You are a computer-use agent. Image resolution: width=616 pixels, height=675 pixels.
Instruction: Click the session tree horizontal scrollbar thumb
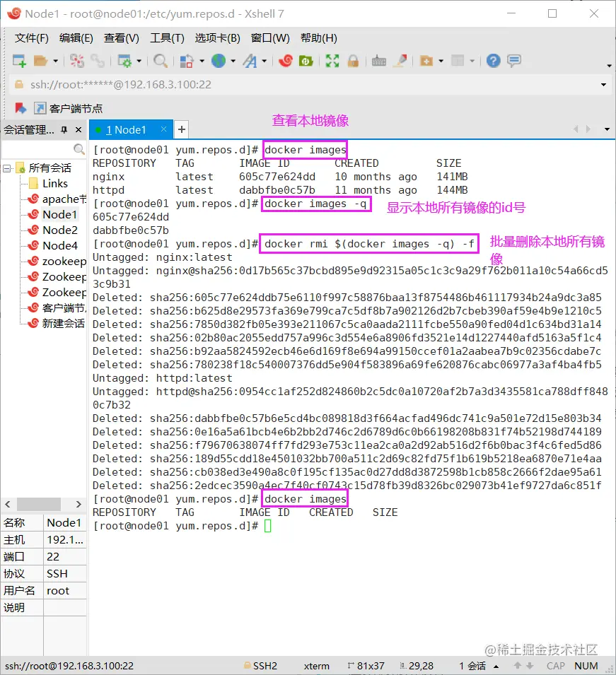pyautogui.click(x=38, y=504)
